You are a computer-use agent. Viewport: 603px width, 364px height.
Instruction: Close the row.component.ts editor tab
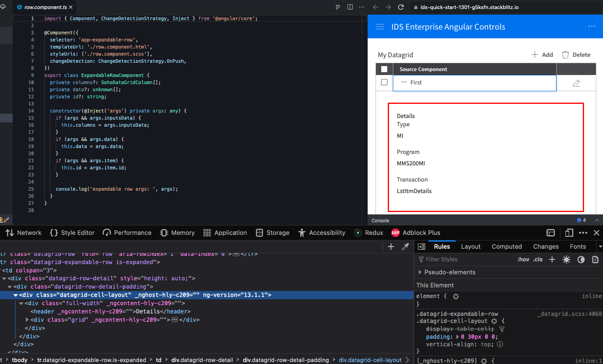71,7
